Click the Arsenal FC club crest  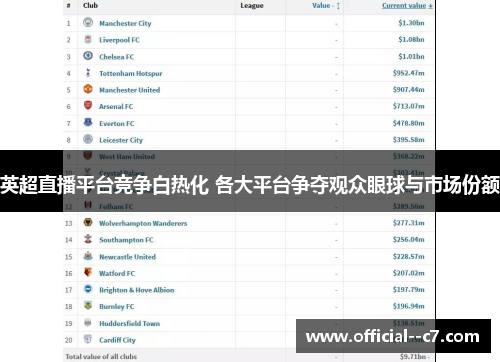88,106
